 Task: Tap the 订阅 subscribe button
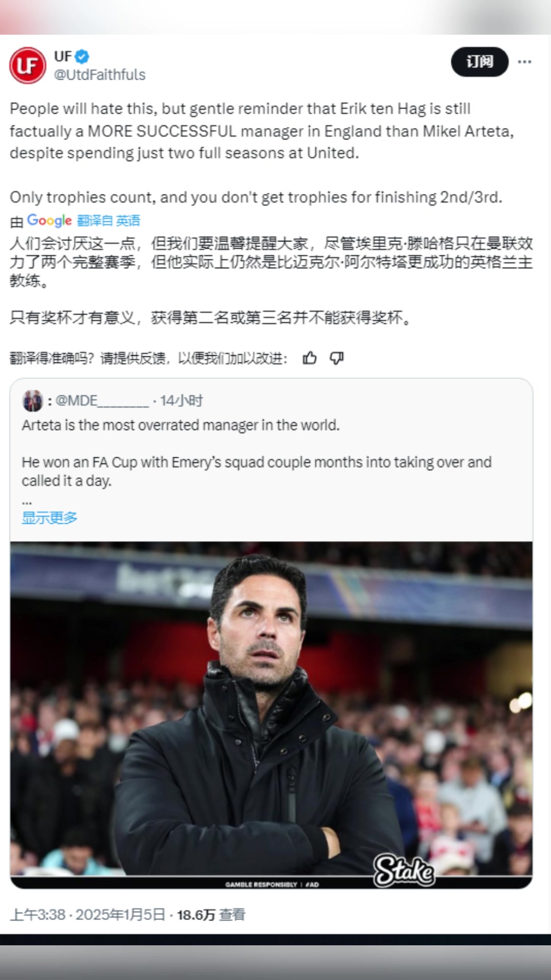480,62
